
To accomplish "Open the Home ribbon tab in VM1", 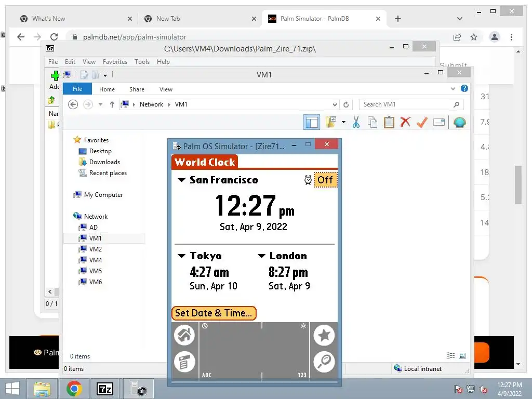I will pos(107,89).
